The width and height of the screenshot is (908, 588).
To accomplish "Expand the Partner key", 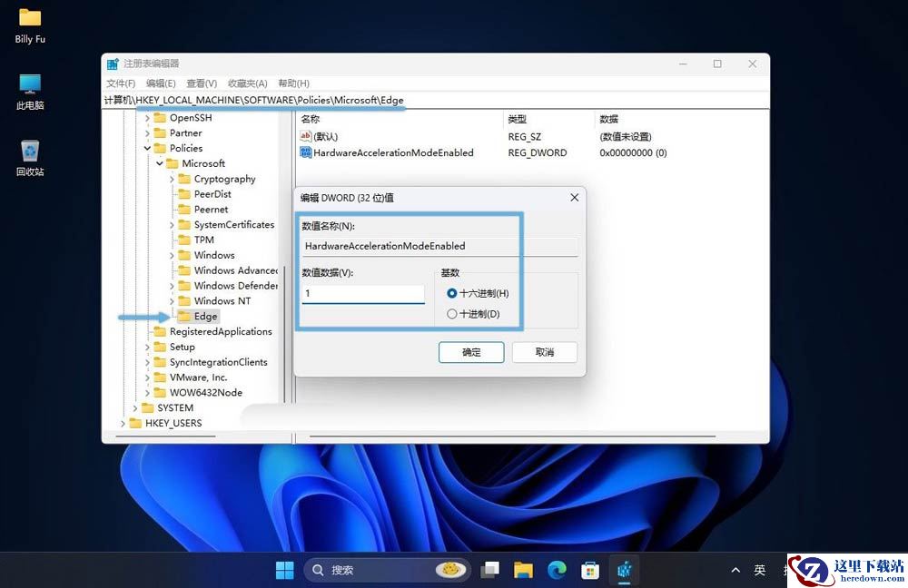I will [x=147, y=133].
